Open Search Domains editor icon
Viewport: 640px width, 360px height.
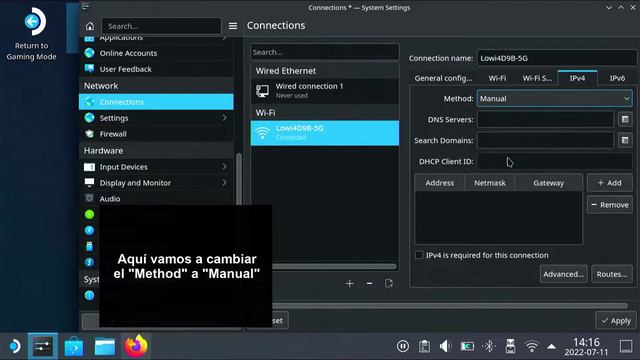click(625, 140)
